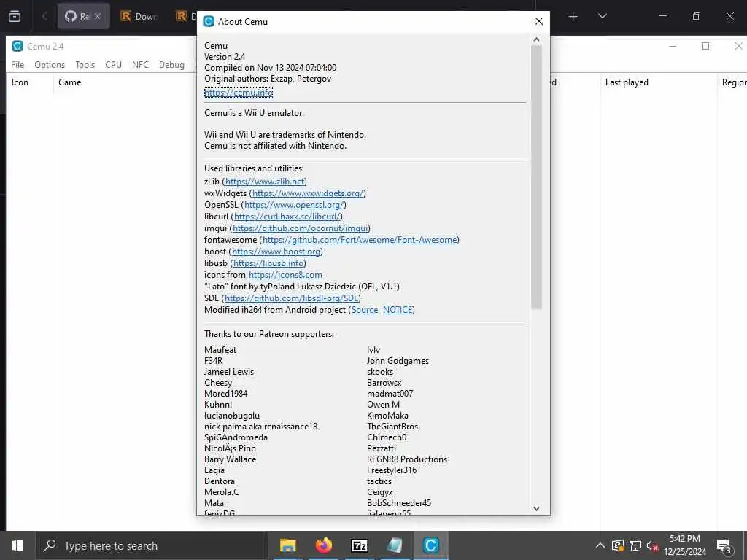Image resolution: width=747 pixels, height=560 pixels.
Task: Open the icons8.com link
Action: pos(285,275)
